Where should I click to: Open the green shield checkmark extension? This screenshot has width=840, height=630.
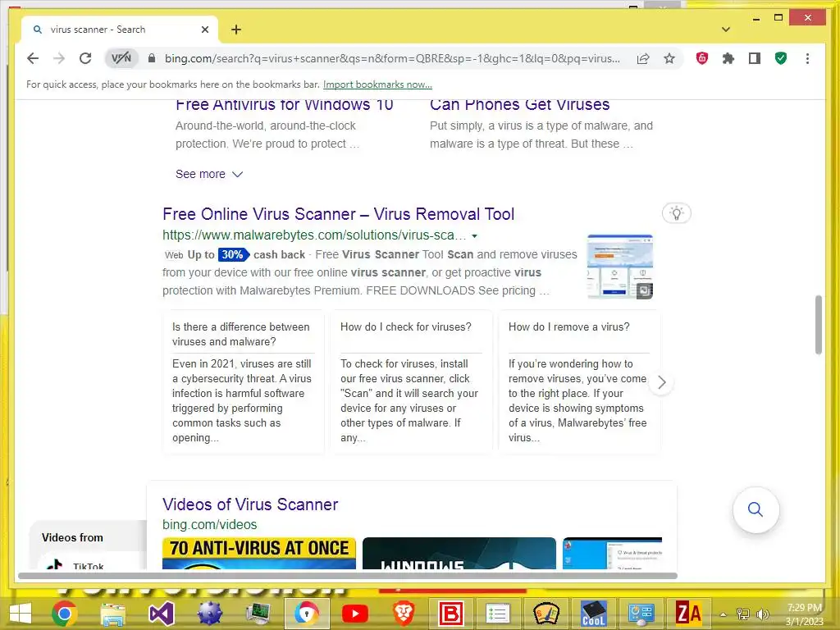(x=781, y=58)
